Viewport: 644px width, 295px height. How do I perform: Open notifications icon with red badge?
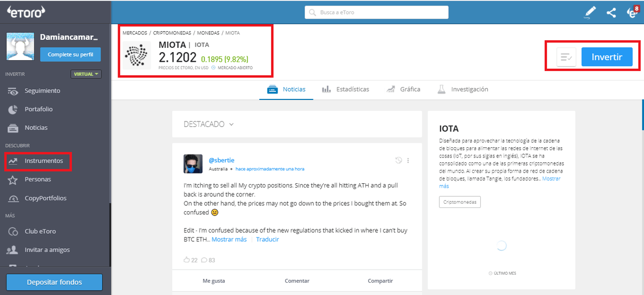pyautogui.click(x=632, y=12)
